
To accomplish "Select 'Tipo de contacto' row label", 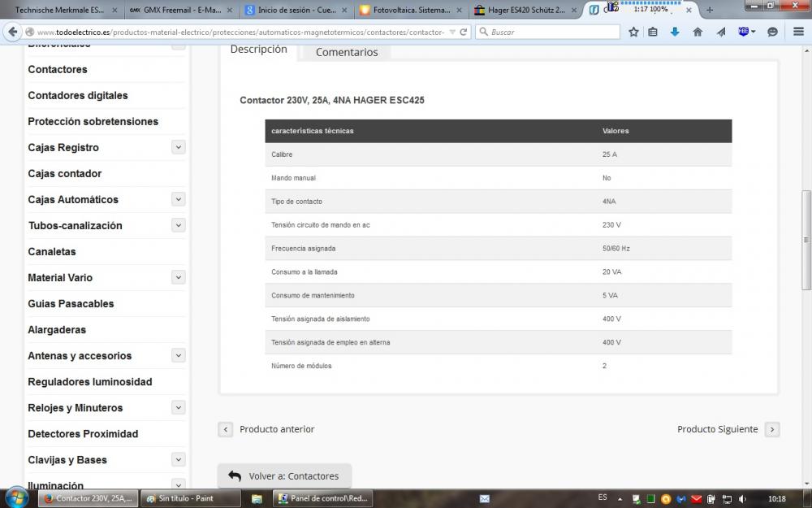I will coord(296,201).
